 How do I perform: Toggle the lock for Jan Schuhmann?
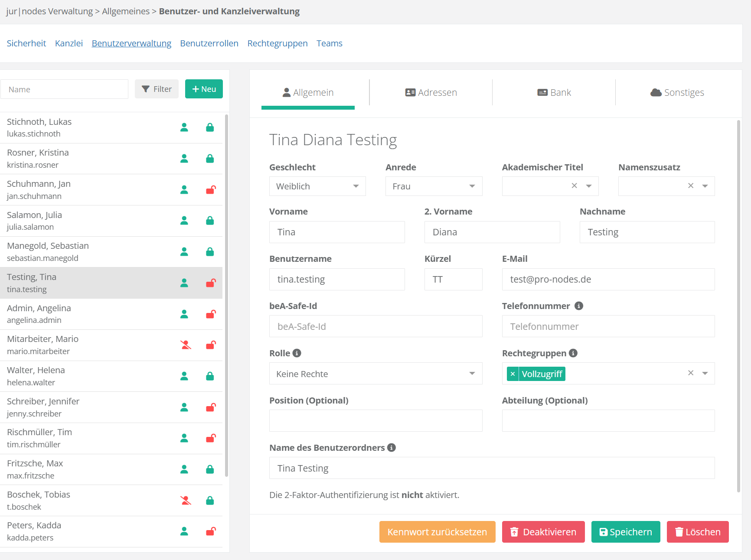[x=210, y=190]
